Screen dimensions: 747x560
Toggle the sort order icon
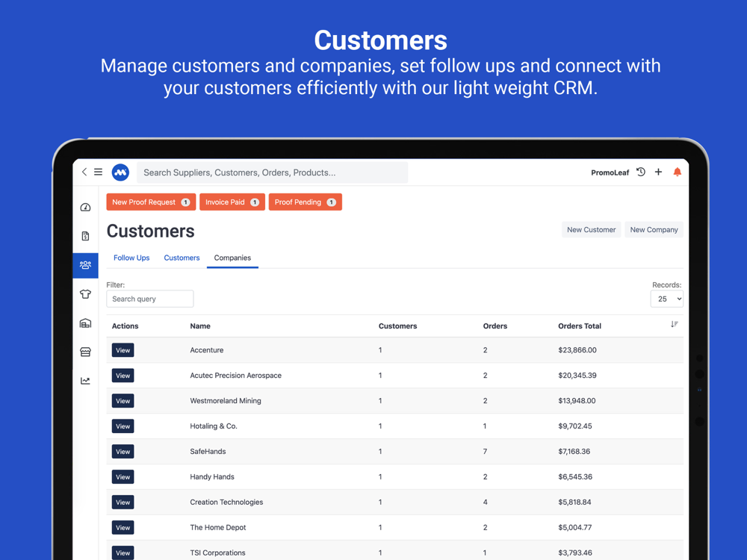coord(674,324)
